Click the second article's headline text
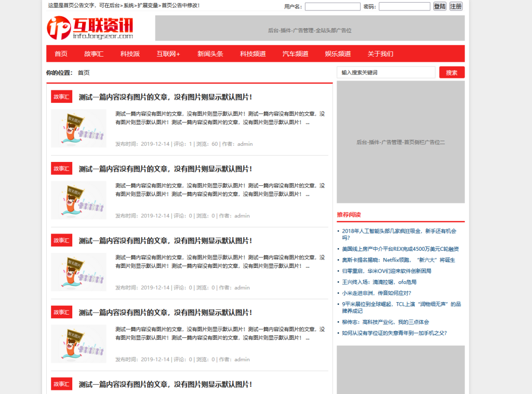The height and width of the screenshot is (394, 532). click(x=165, y=169)
